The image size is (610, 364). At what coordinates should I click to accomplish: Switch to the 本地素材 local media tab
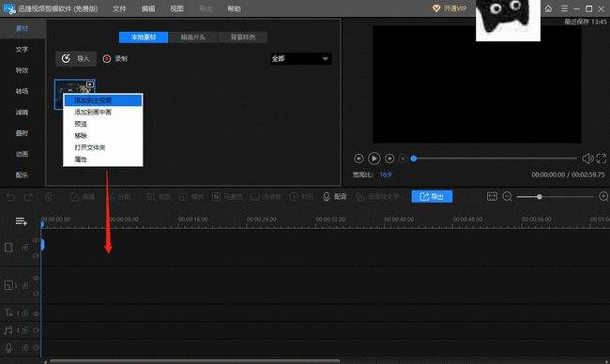click(144, 38)
